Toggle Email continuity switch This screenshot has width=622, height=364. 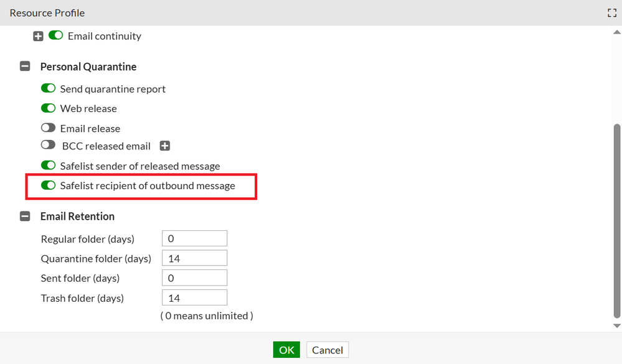[x=56, y=36]
